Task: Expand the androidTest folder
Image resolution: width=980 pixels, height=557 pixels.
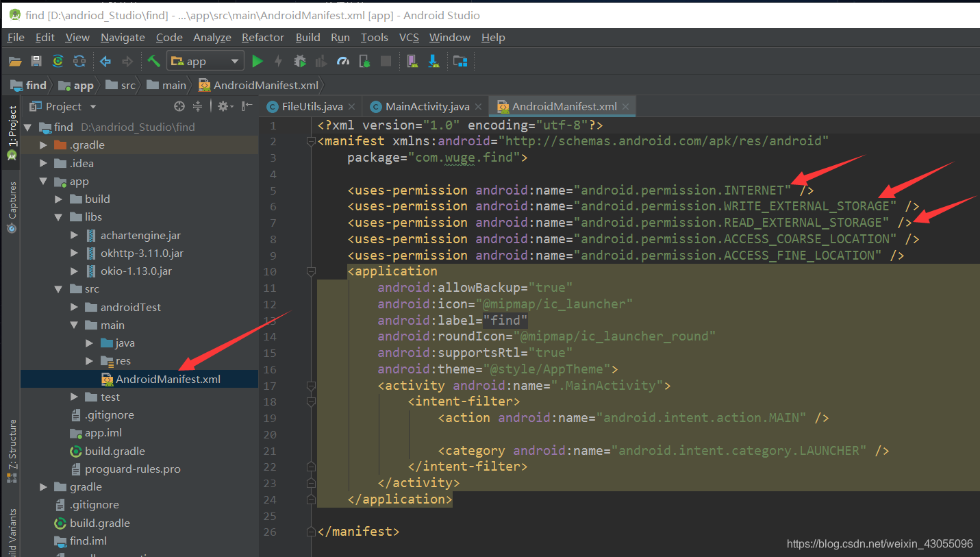Action: tap(75, 307)
